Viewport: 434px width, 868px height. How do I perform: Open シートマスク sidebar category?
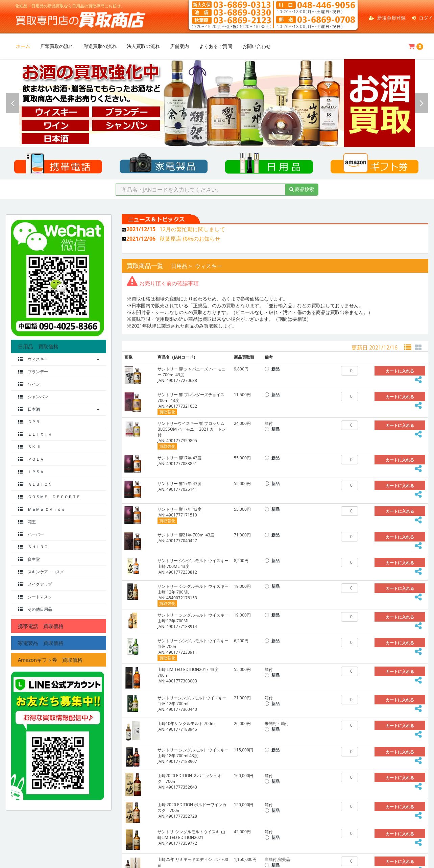(58, 597)
